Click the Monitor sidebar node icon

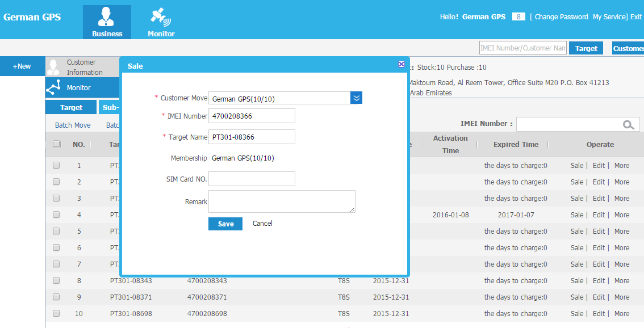tap(52, 88)
